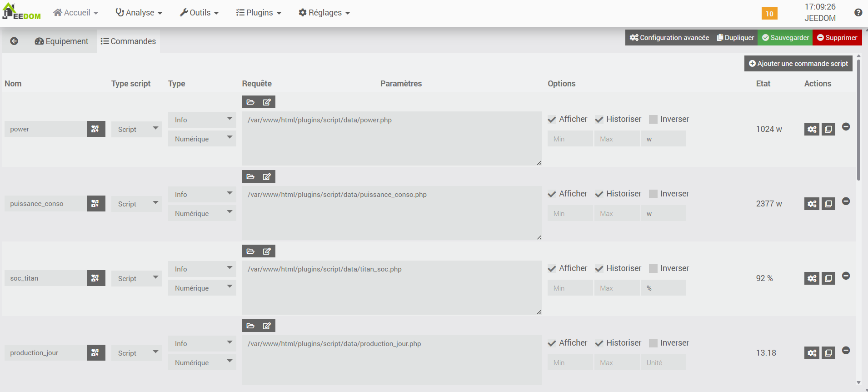Click browse-file folder icon for power command
The width and height of the screenshot is (868, 392).
(x=250, y=102)
